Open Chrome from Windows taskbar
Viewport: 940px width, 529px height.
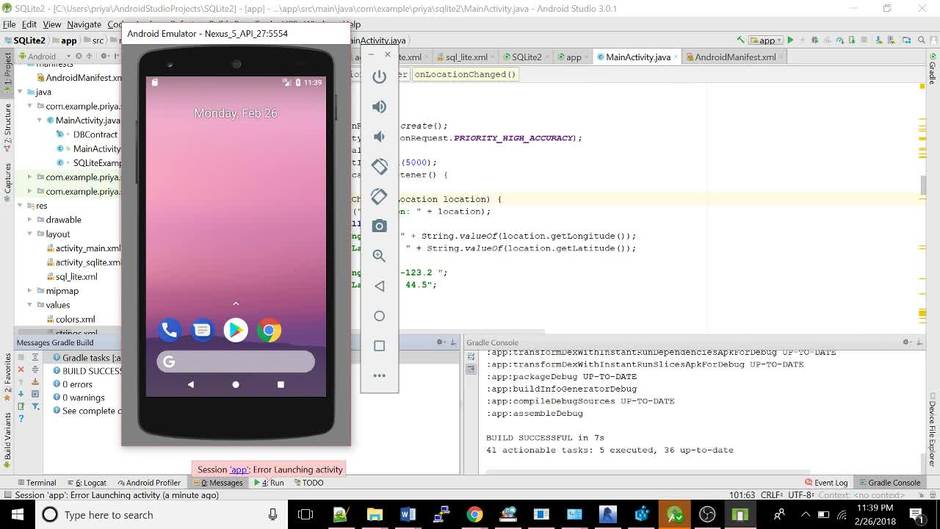tap(475, 515)
